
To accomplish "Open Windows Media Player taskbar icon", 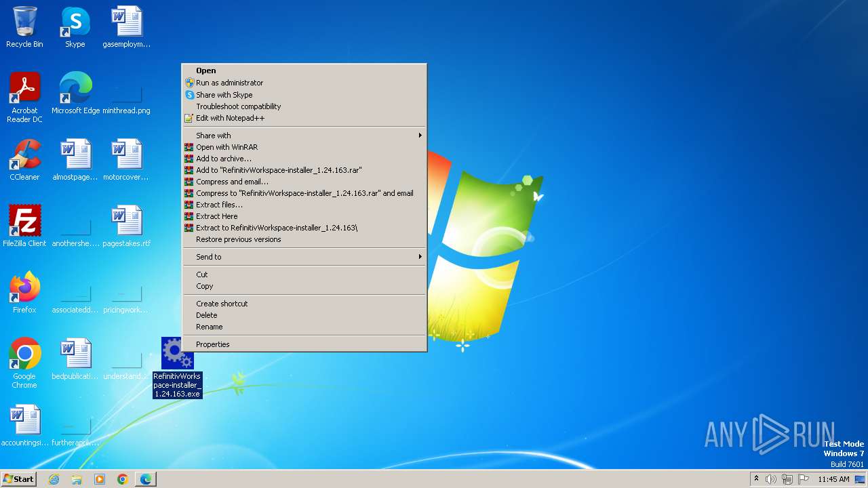I will (100, 479).
